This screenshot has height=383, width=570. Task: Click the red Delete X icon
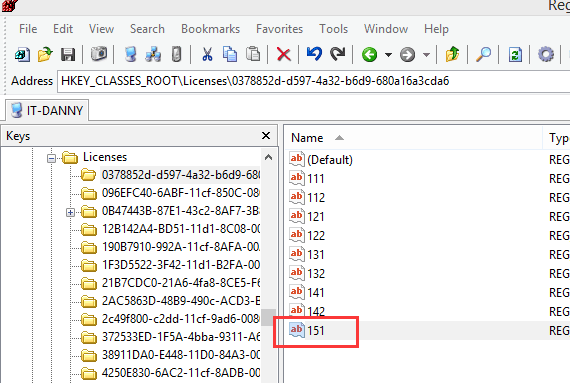[x=284, y=55]
